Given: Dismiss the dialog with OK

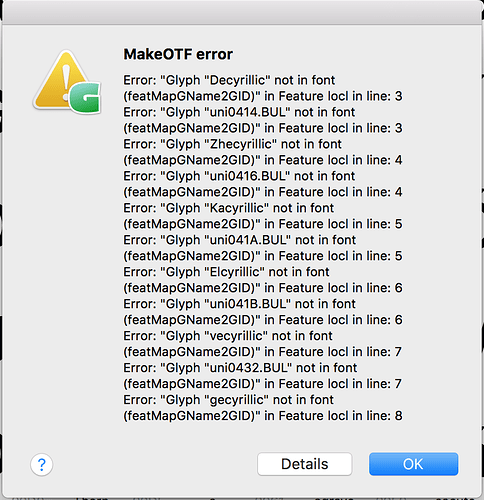Looking at the screenshot, I should (x=413, y=464).
